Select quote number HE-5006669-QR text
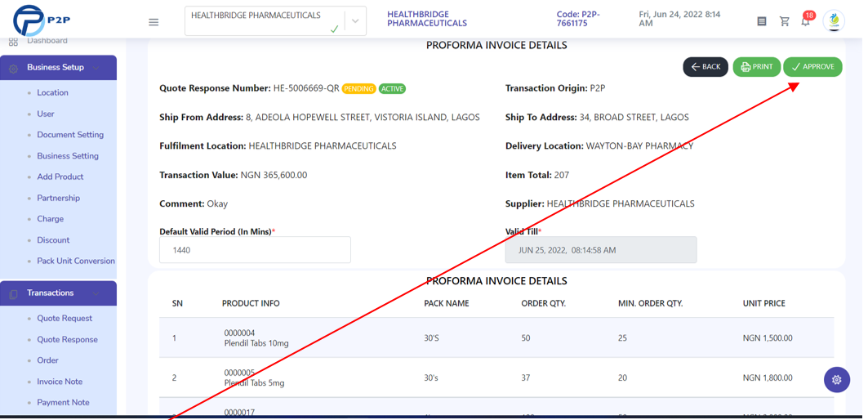This screenshot has width=868, height=420. (x=306, y=88)
